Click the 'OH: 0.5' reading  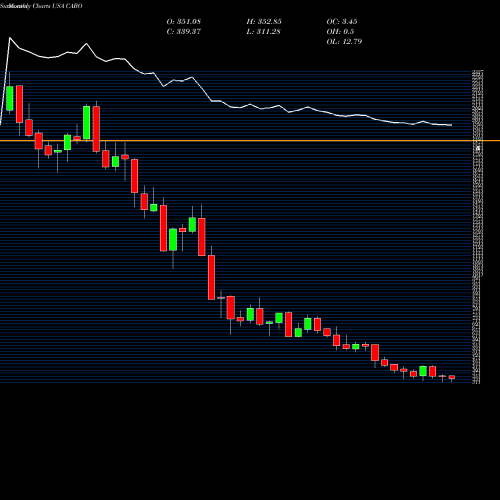(x=340, y=32)
